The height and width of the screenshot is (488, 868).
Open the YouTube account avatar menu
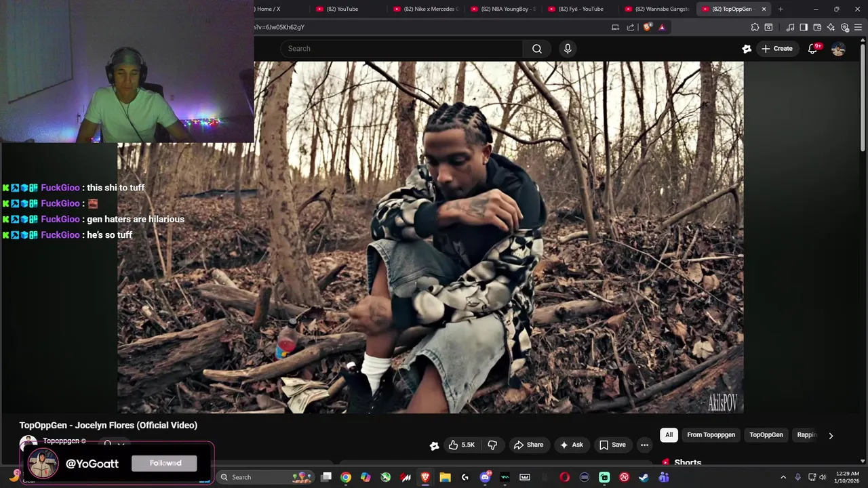pos(838,49)
